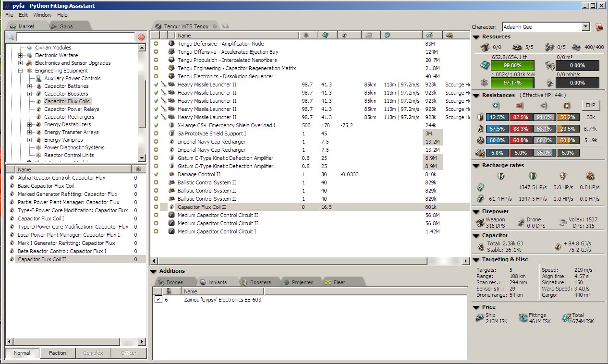
Task: Sort by capacitor usage column header icon
Action: [x=344, y=35]
